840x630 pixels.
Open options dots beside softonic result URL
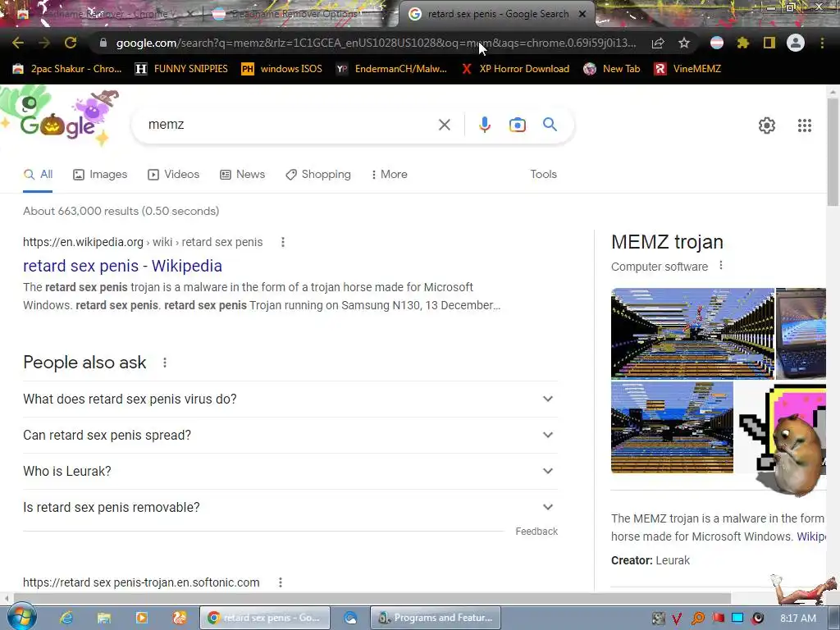[281, 582]
